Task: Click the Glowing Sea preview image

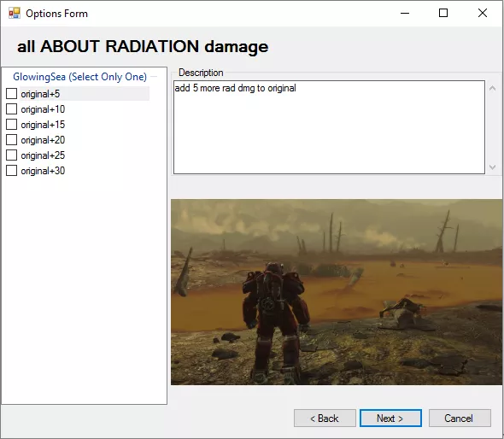Action: coord(337,292)
